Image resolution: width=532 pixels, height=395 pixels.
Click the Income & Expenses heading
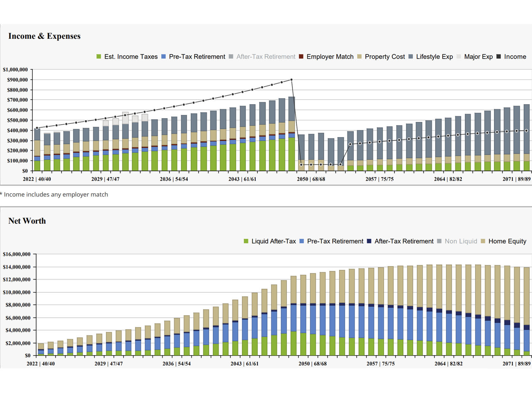(44, 36)
